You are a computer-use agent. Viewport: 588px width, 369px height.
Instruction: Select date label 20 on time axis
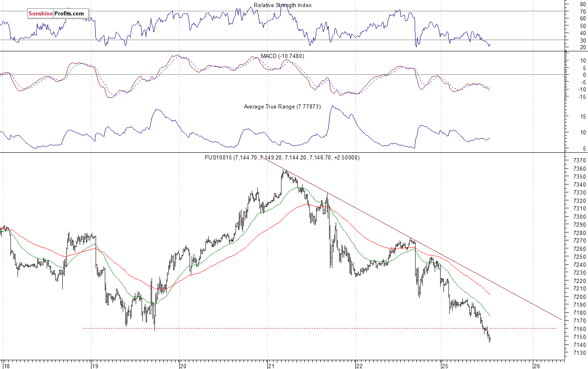click(183, 366)
